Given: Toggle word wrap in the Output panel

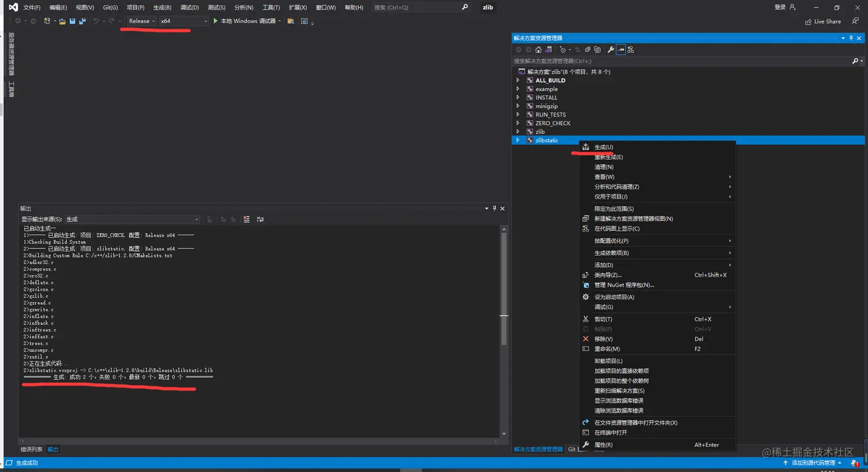Looking at the screenshot, I should [x=260, y=219].
